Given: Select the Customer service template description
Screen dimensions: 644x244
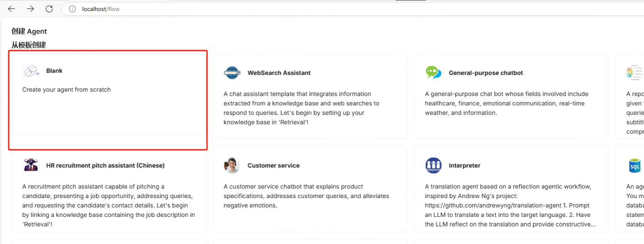Looking at the screenshot, I should tap(306, 196).
